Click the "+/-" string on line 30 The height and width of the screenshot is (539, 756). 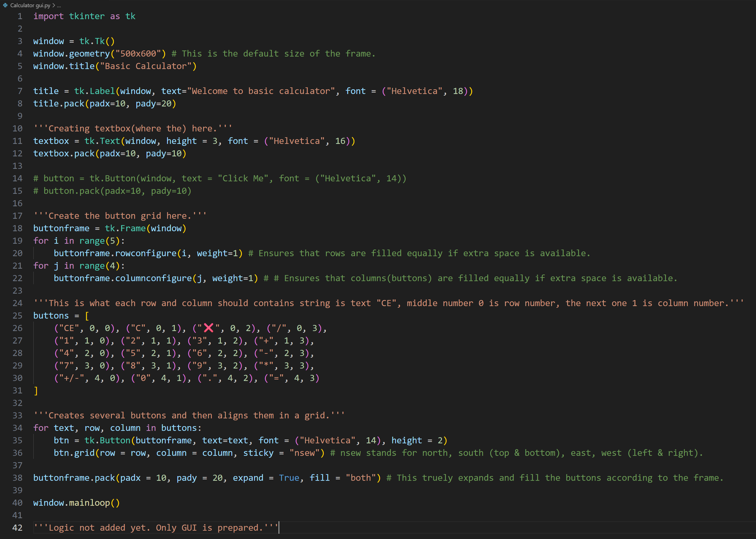pyautogui.click(x=71, y=378)
